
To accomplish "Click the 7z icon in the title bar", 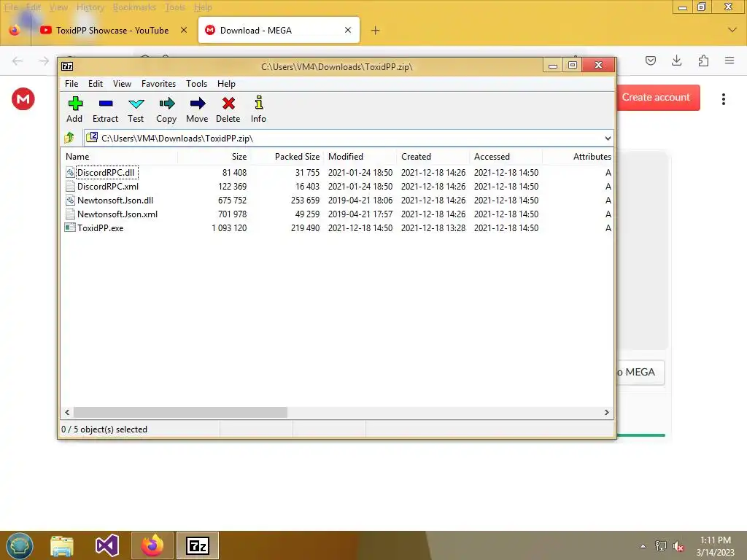I will 67,66.
